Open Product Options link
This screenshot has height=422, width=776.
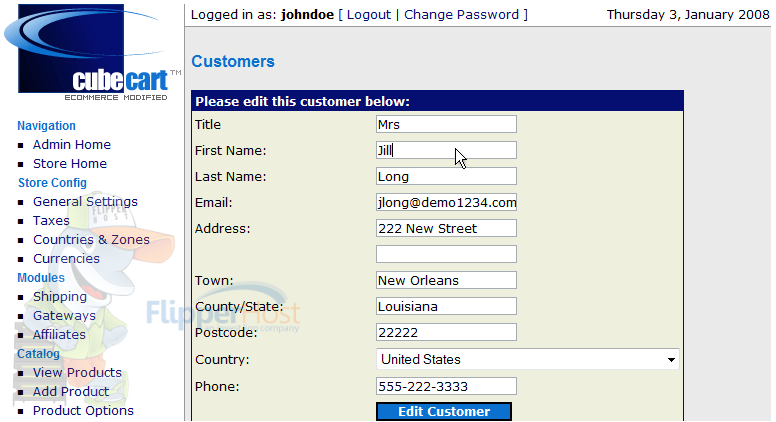tap(83, 411)
